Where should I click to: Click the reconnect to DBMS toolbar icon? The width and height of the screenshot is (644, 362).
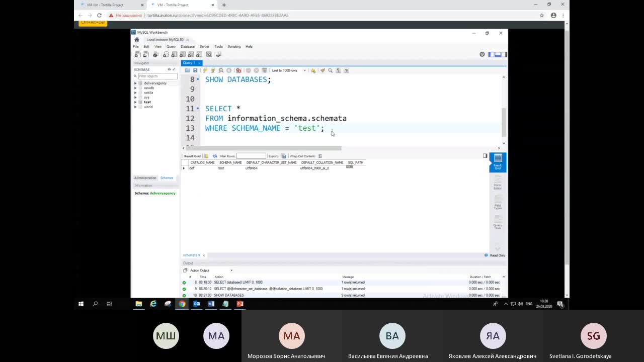218,54
